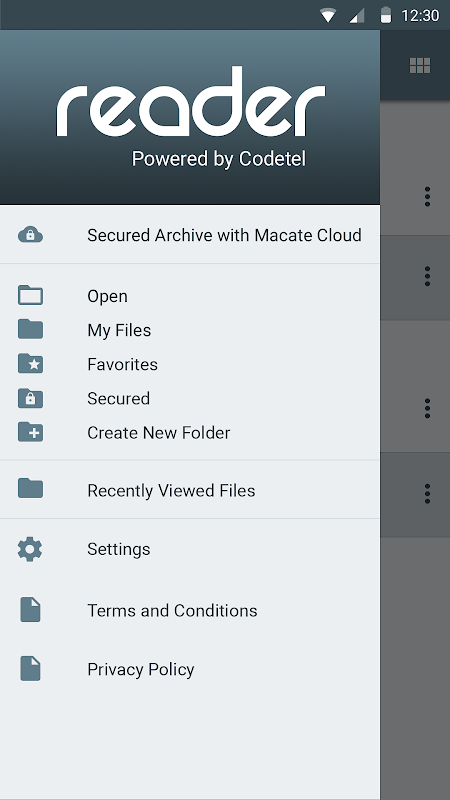Click the document icon beside Privacy Policy
Image resolution: width=450 pixels, height=800 pixels.
click(30, 669)
